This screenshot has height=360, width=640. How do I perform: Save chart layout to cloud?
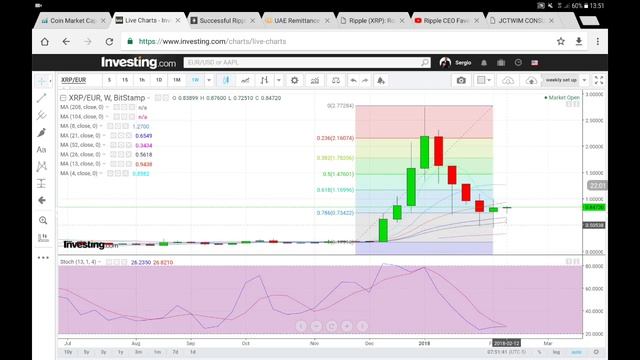[531, 80]
